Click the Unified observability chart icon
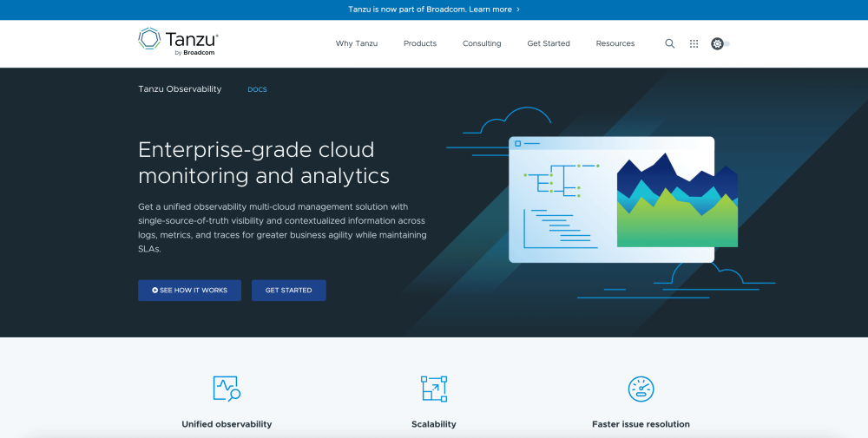The height and width of the screenshot is (438, 868). [x=227, y=388]
